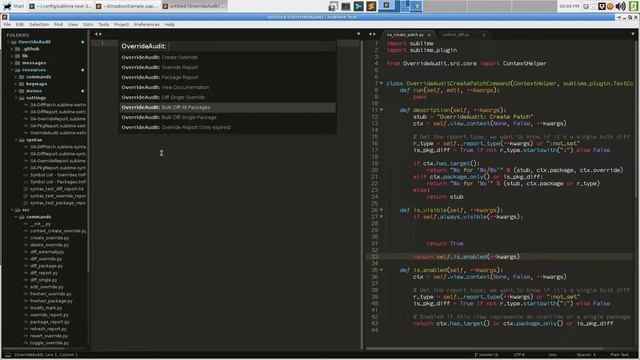
Task: Click the orange tray notification icon
Action: pyautogui.click(x=610, y=6)
